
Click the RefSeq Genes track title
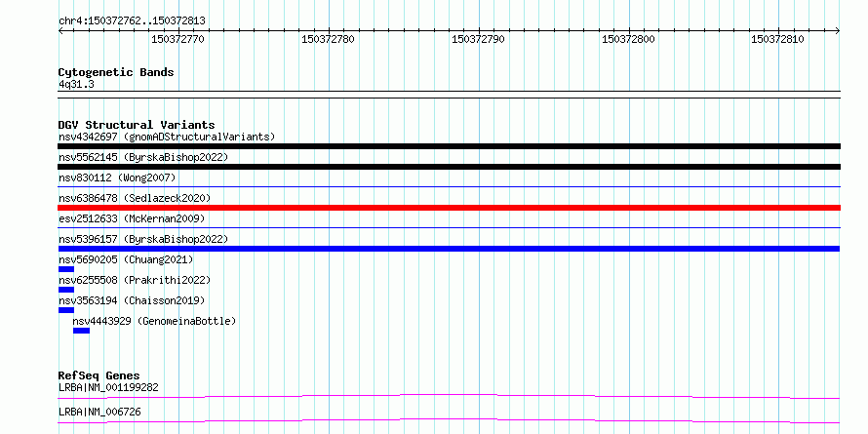[x=99, y=375]
